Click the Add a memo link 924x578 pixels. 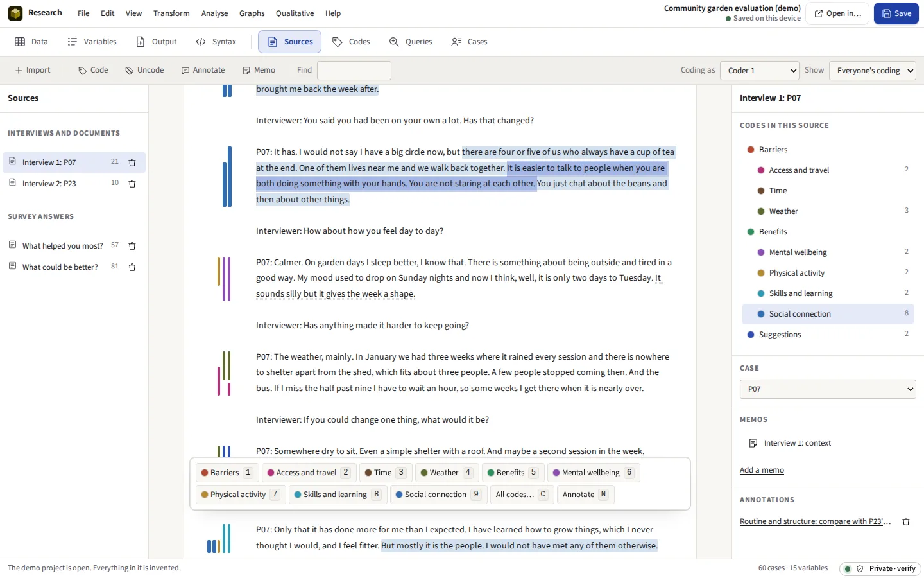click(x=762, y=470)
